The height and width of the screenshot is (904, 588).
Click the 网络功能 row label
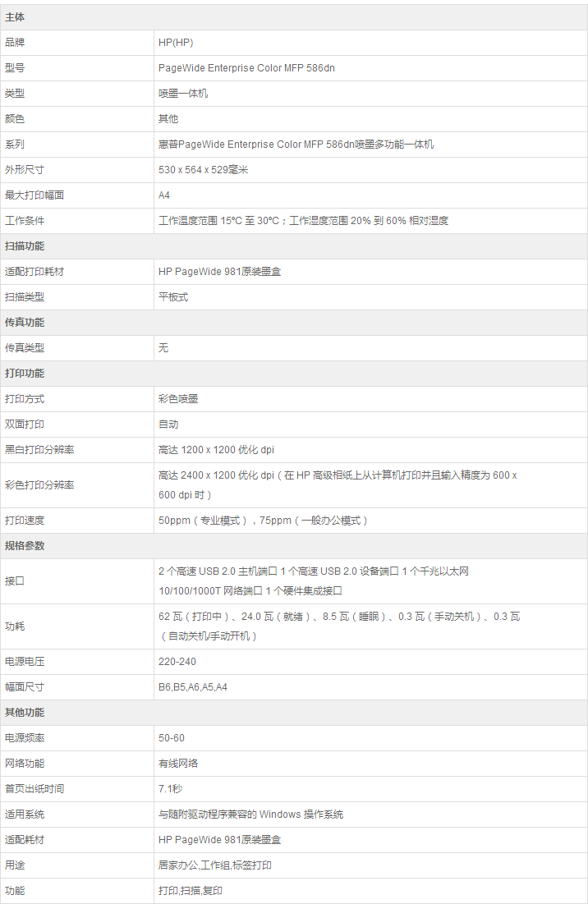pyautogui.click(x=24, y=764)
